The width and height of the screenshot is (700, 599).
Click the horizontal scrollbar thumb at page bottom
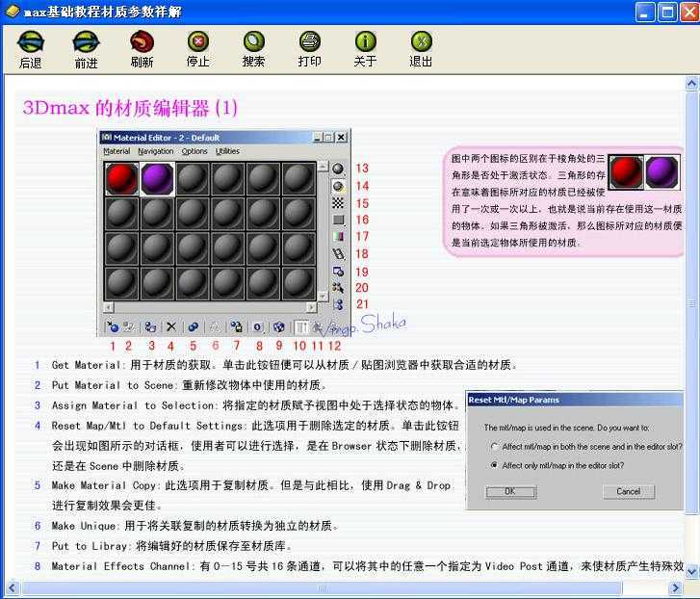click(322, 587)
